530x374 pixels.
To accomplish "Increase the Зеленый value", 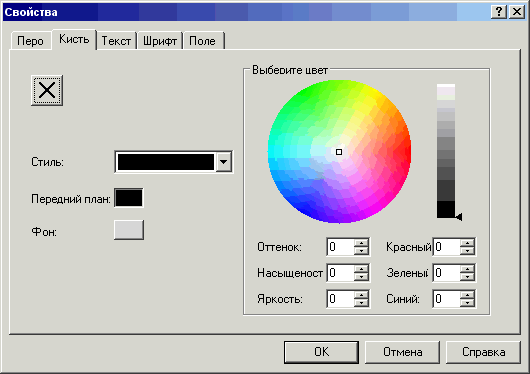I will point(467,269).
